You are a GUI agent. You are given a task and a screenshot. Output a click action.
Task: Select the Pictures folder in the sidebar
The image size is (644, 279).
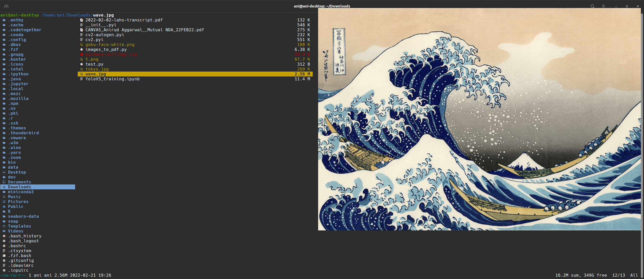18,202
